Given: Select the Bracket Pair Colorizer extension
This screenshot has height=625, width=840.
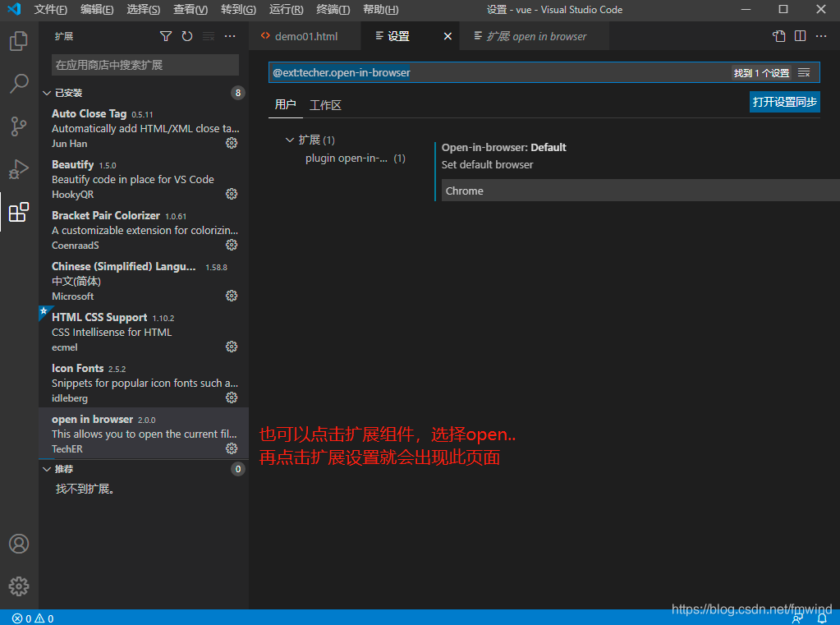Looking at the screenshot, I should pos(144,230).
